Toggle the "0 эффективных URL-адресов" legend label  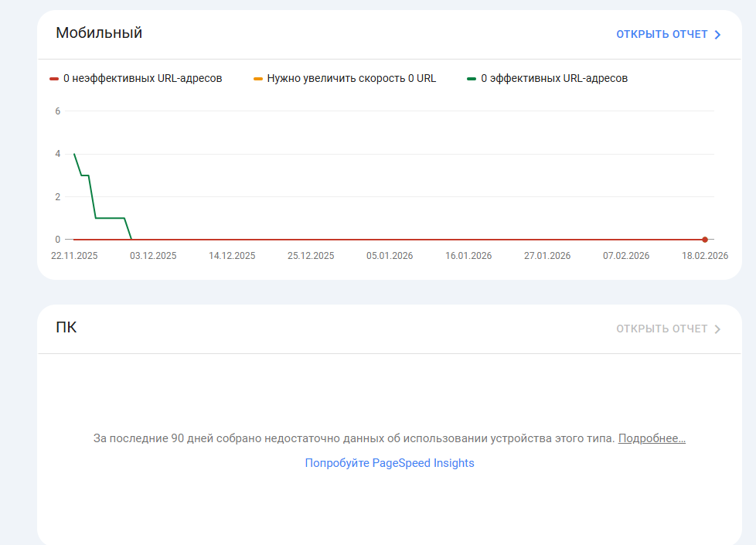554,78
